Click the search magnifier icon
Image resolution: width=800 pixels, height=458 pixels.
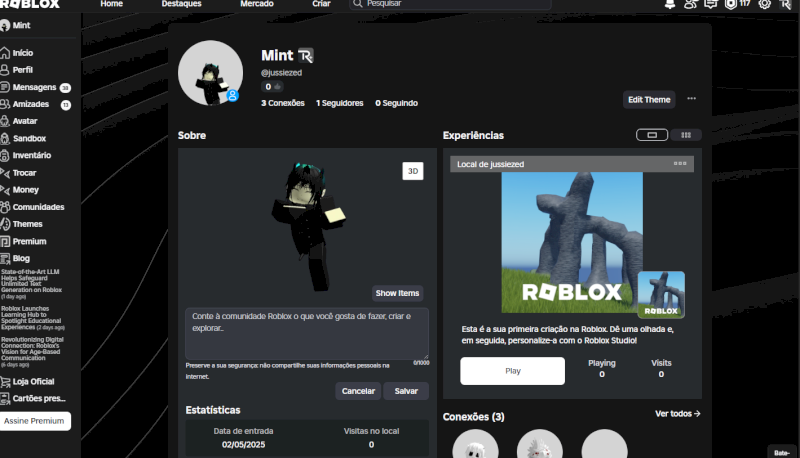(358, 4)
